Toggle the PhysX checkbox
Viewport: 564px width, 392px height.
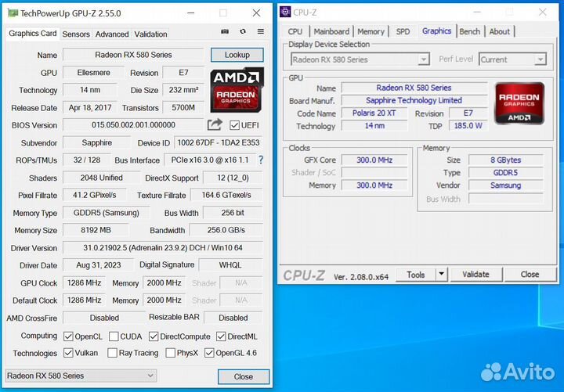pyautogui.click(x=171, y=353)
